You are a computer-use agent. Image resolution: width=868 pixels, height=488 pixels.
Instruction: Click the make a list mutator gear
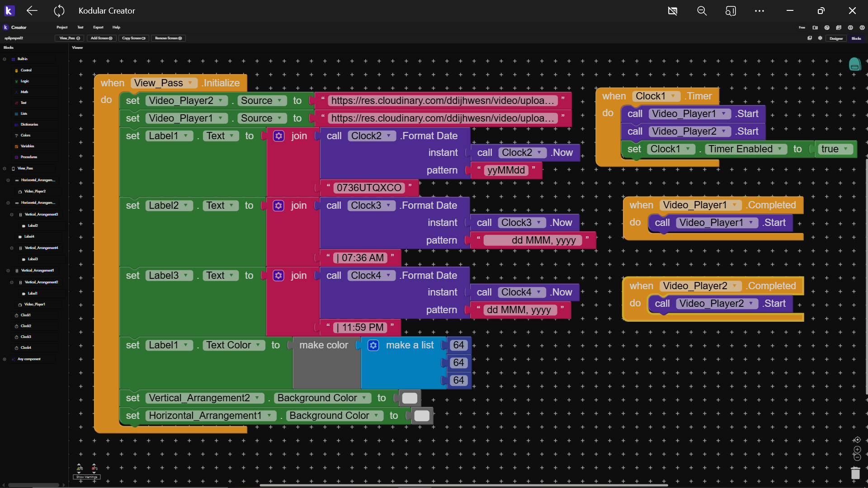(373, 345)
